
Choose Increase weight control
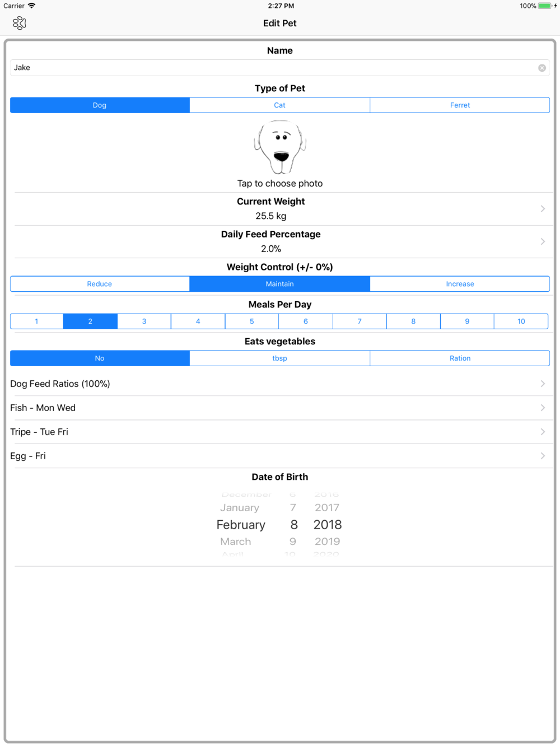pos(460,284)
